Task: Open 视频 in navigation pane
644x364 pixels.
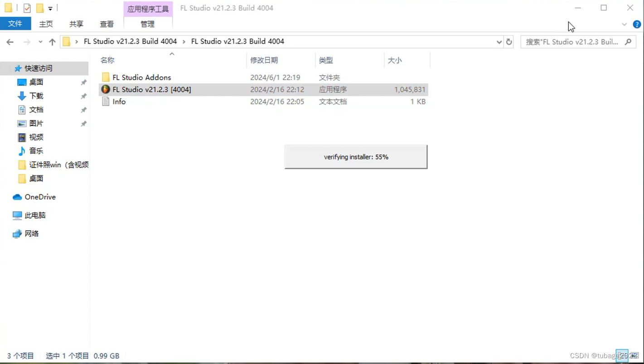Action: [x=36, y=137]
